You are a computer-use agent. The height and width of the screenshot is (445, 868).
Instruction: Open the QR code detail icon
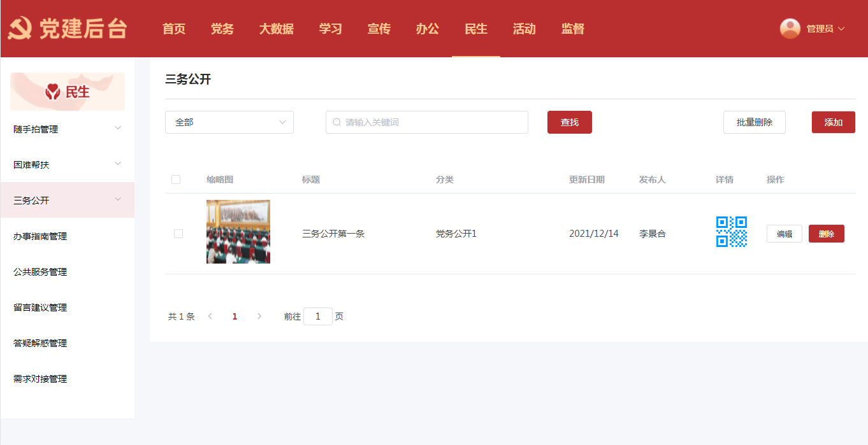click(731, 232)
